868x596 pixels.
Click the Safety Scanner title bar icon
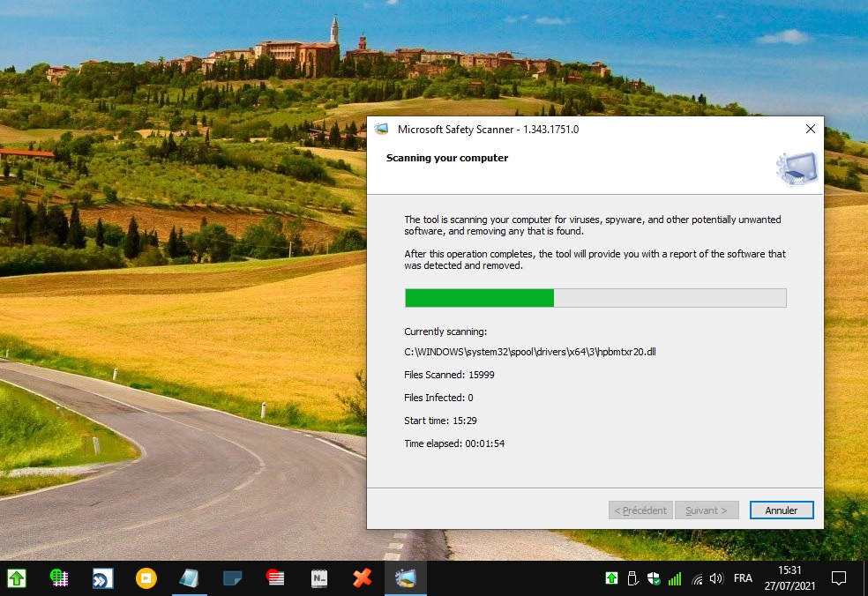(381, 129)
